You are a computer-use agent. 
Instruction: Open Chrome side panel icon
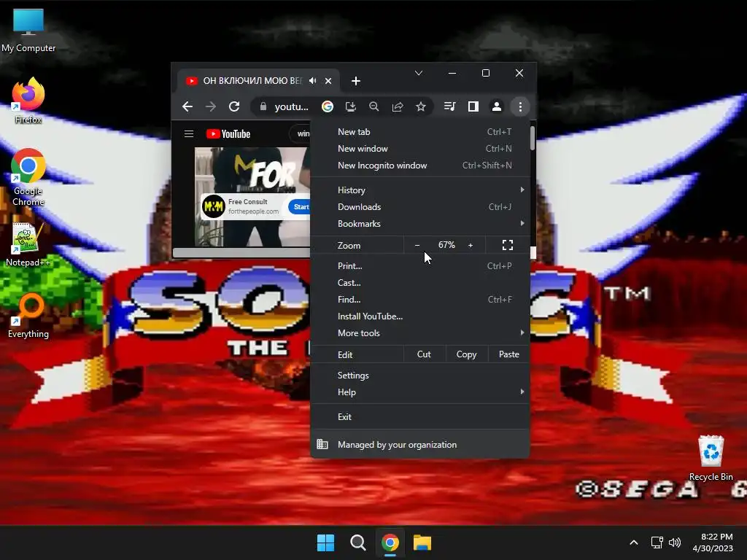tap(473, 106)
